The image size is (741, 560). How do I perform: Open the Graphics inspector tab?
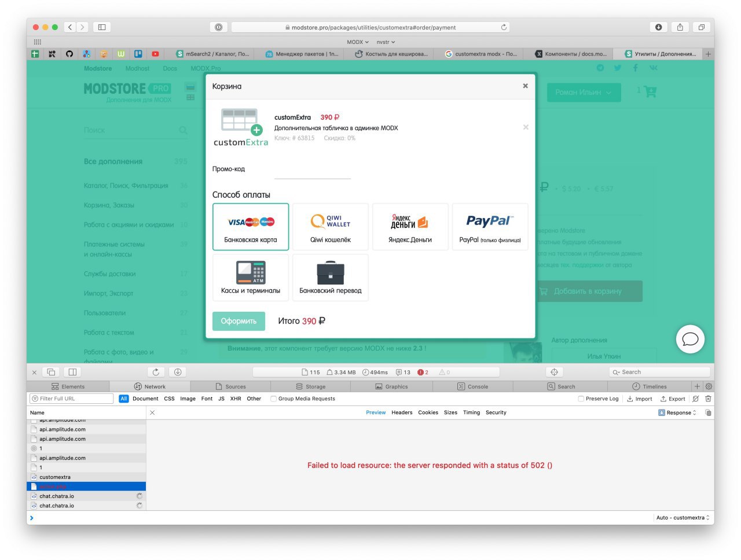coord(391,386)
